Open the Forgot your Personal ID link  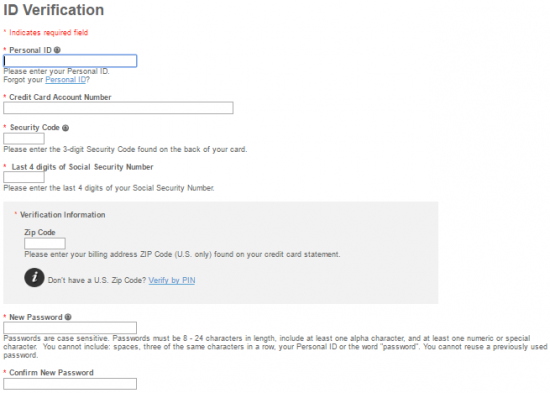[66, 80]
